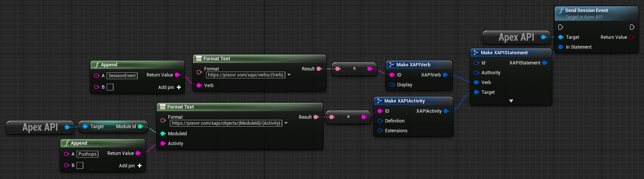Click the empty B field under Pushups
Screen dimensions: 644x179
tap(80, 165)
